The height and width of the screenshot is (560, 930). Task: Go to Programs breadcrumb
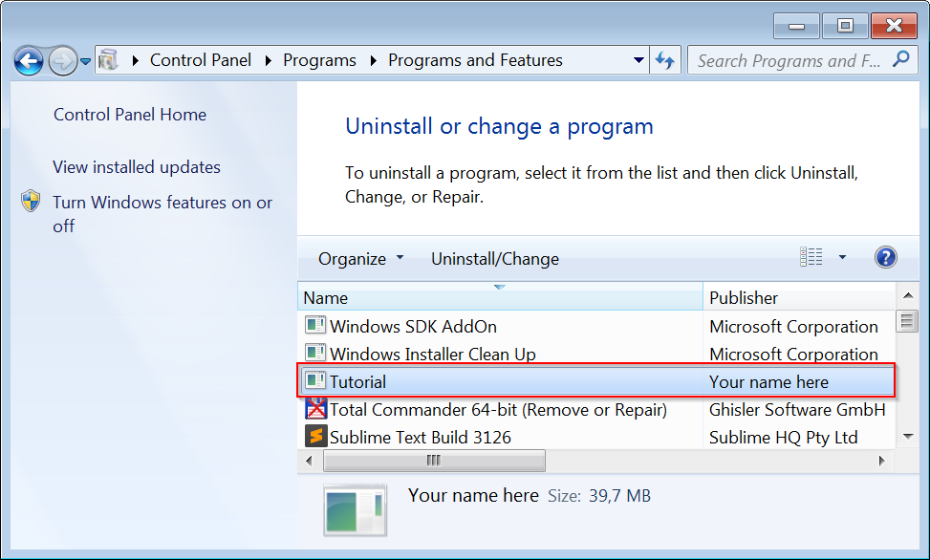click(319, 60)
